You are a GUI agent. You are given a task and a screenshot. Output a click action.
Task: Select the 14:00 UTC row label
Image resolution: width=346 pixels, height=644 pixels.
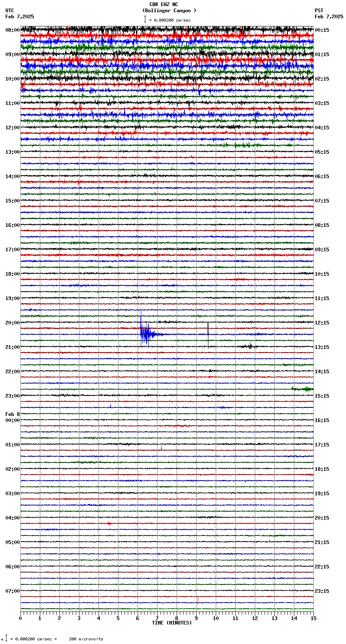(12, 176)
